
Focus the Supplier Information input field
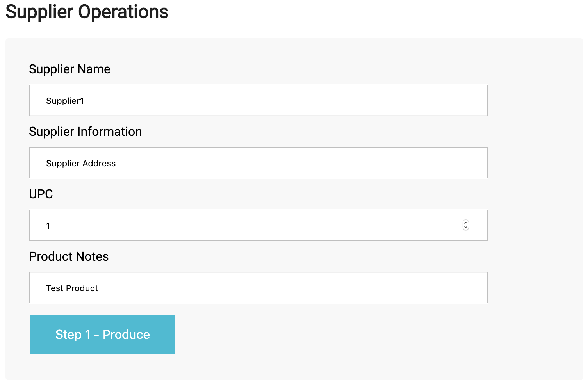pyautogui.click(x=258, y=163)
